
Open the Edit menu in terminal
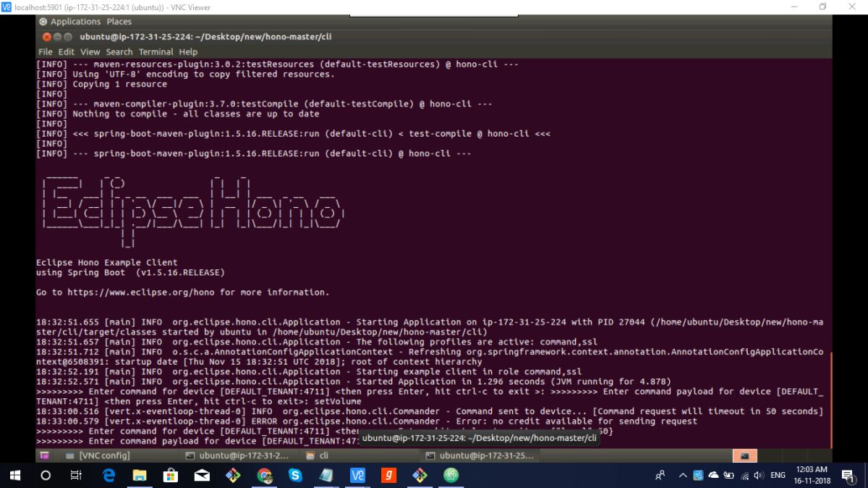point(67,52)
